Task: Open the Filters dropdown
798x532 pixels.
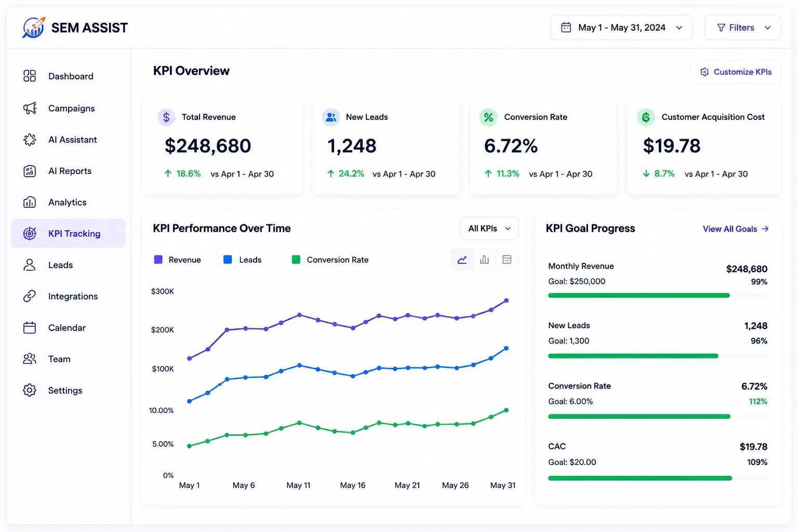Action: (743, 28)
